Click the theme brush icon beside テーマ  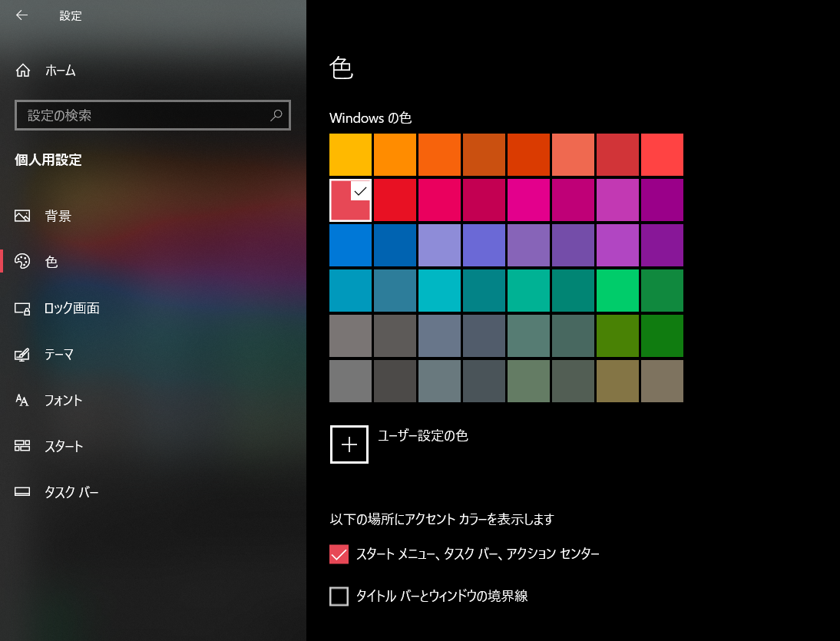tap(22, 355)
